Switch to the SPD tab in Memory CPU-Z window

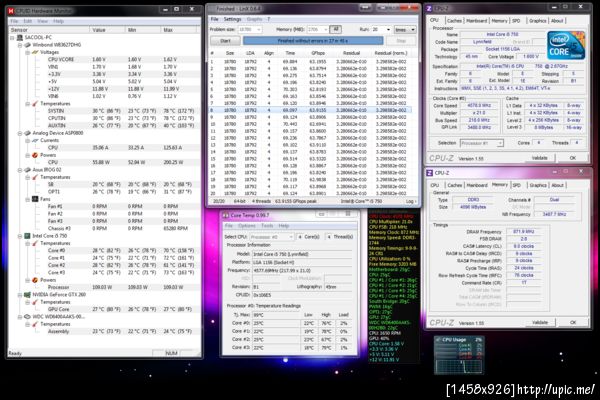517,185
